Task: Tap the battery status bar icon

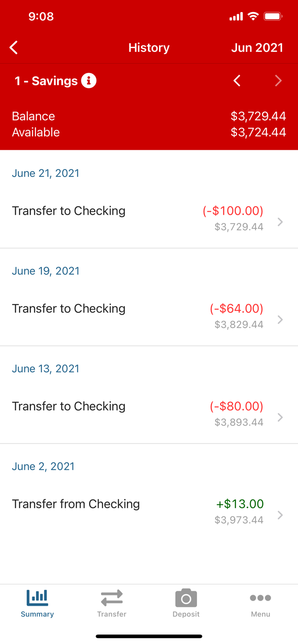Action: pos(273,16)
